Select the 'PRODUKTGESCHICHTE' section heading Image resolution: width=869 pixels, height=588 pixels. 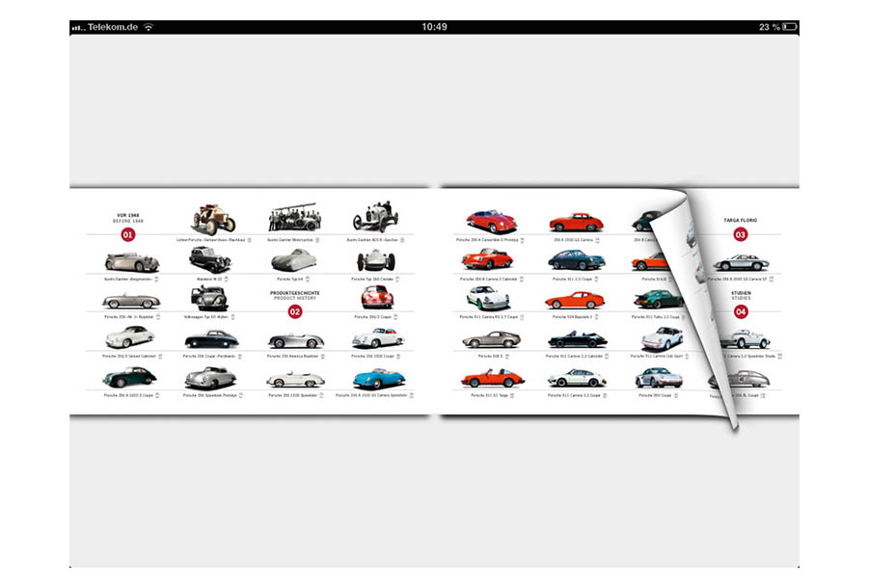(x=295, y=293)
